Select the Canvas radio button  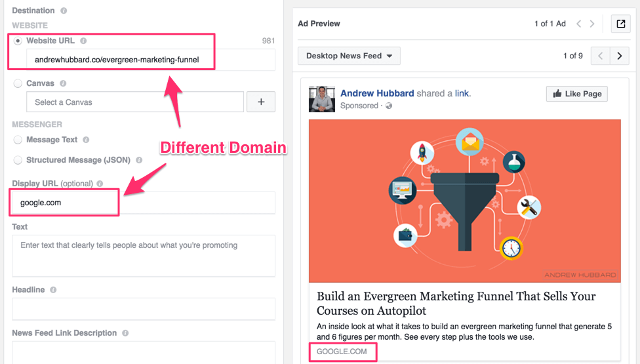18,84
